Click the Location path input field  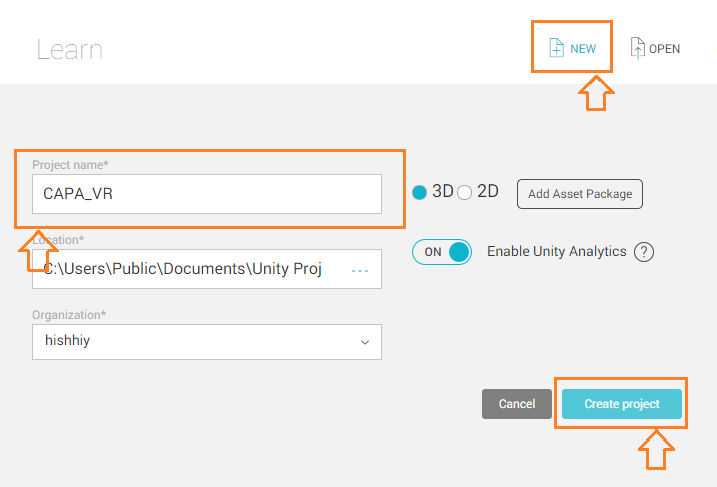click(207, 269)
